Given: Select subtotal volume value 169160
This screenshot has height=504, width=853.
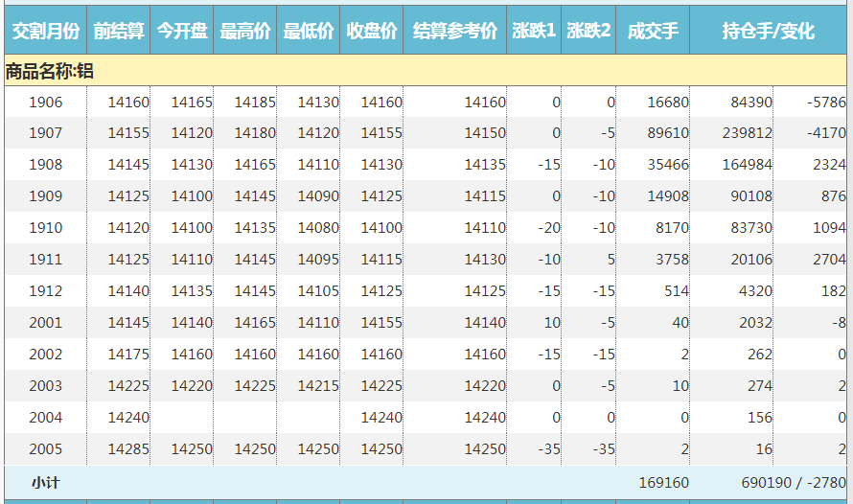Looking at the screenshot, I should (x=663, y=483).
